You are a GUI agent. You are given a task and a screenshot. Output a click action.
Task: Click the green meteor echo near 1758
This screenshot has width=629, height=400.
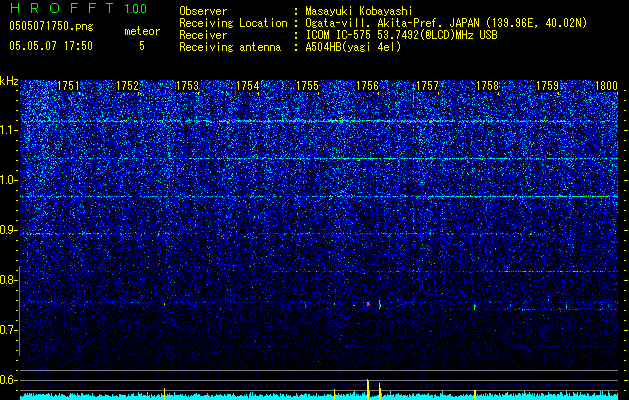pos(475,307)
